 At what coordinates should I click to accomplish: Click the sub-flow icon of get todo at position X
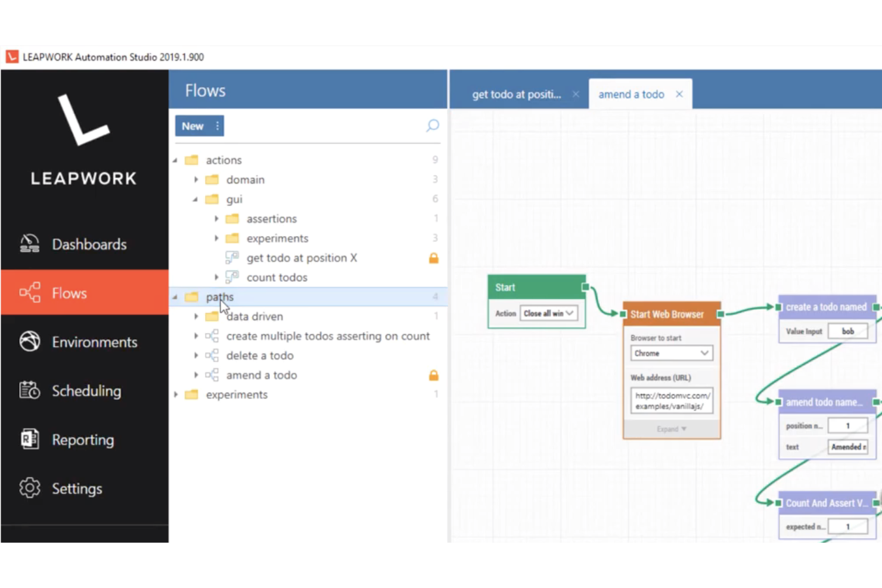pyautogui.click(x=232, y=257)
